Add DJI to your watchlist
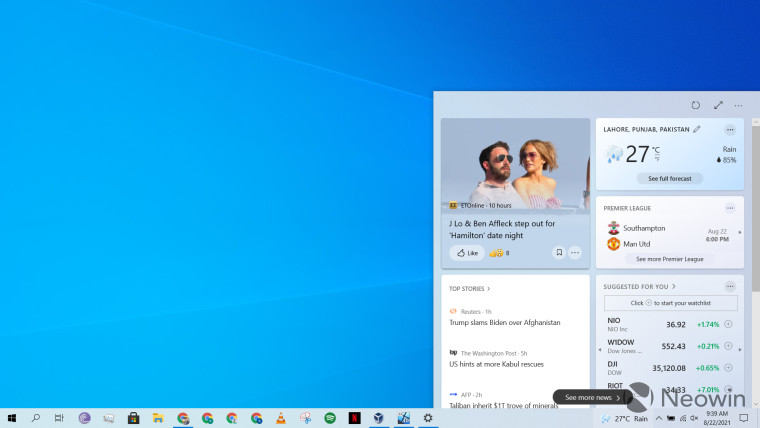760x428 pixels. (728, 367)
